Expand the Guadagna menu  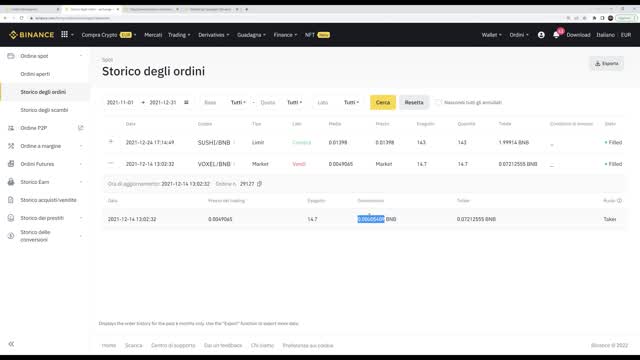pos(251,35)
